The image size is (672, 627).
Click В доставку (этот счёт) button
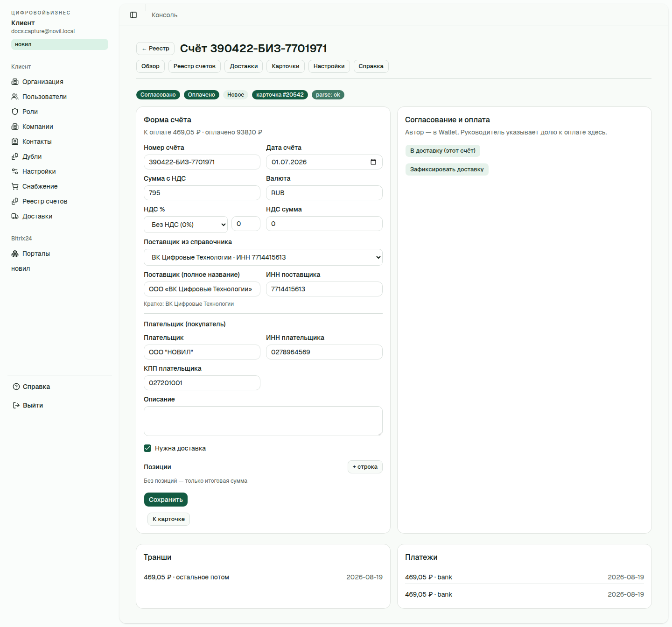coord(443,151)
